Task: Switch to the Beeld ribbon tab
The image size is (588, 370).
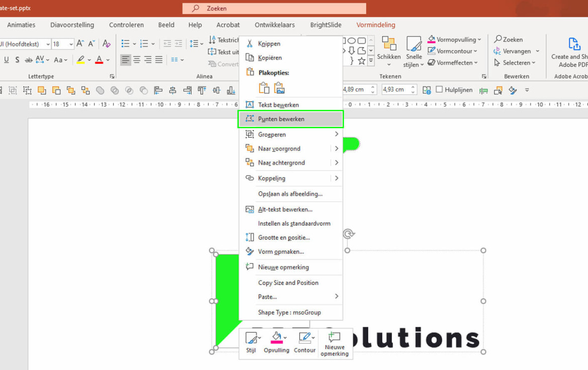Action: pyautogui.click(x=166, y=25)
